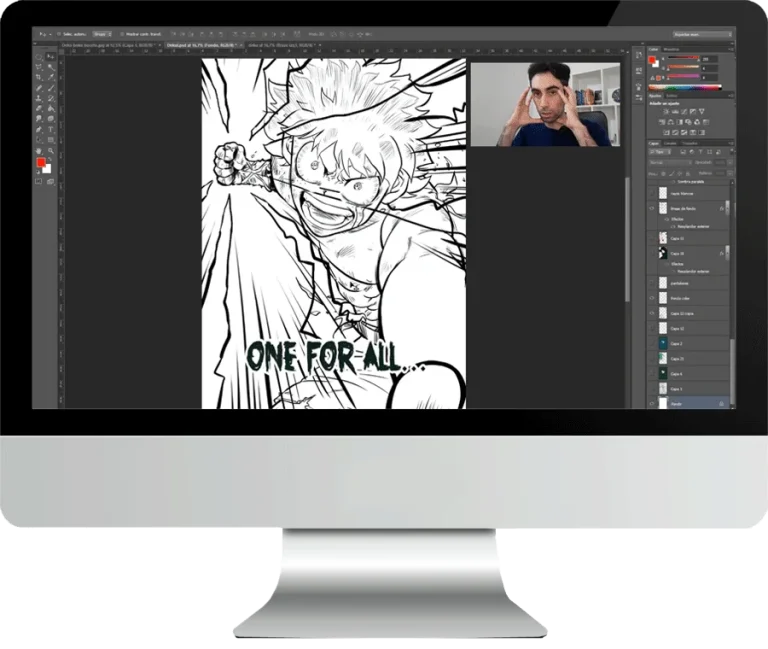
Task: Open the tool preset picker arrow
Action: pos(50,34)
